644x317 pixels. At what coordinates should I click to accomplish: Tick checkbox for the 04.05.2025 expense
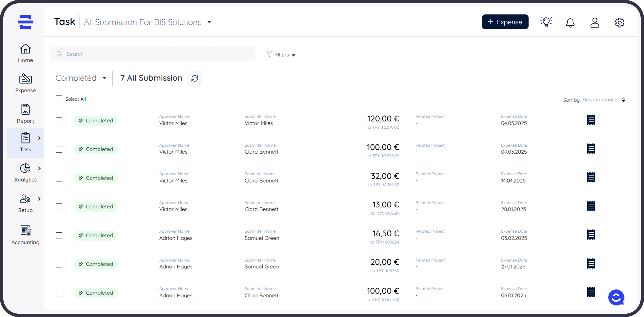(59, 121)
